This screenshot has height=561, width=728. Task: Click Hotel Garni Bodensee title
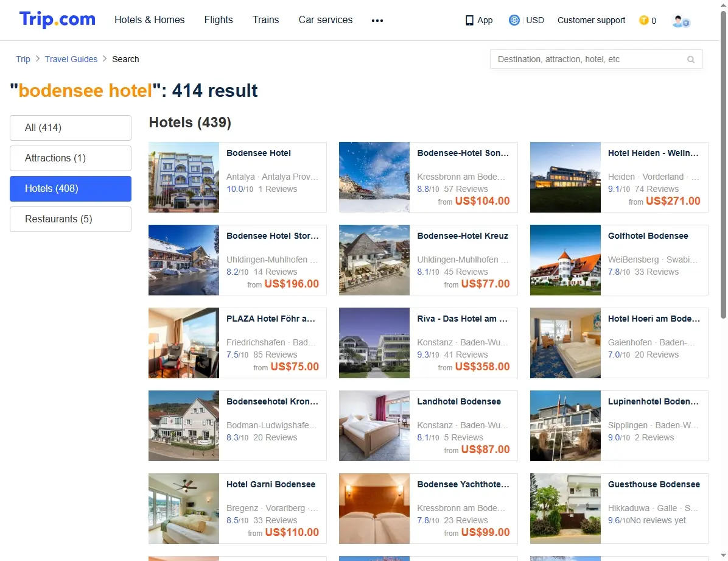coord(271,484)
